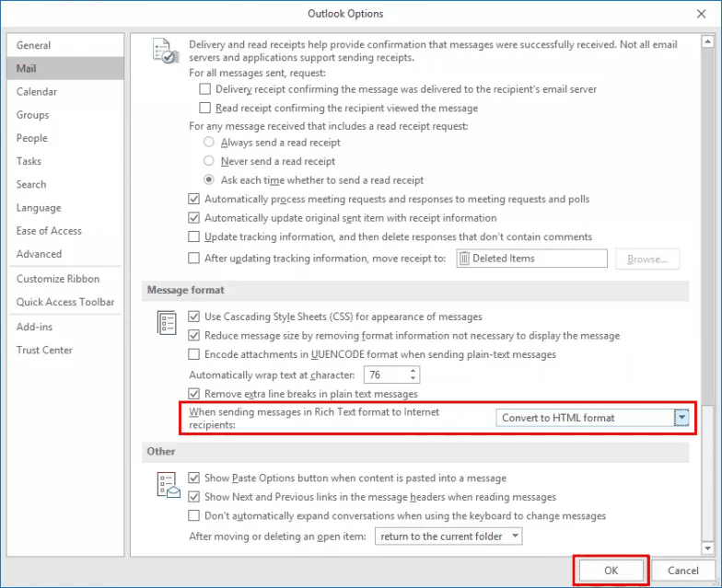This screenshot has width=722, height=588.
Task: Uncheck Show Paste Options button checkbox
Action: point(193,478)
